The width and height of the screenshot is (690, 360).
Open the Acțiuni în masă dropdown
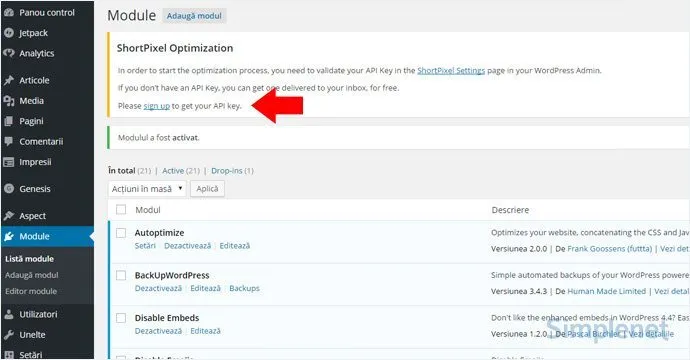[x=147, y=189]
